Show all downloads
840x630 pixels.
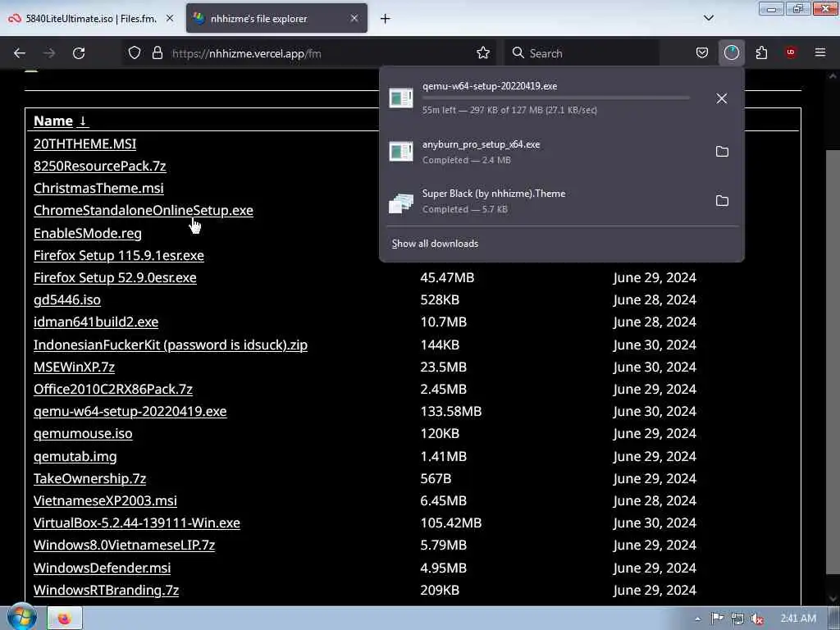[x=435, y=244]
